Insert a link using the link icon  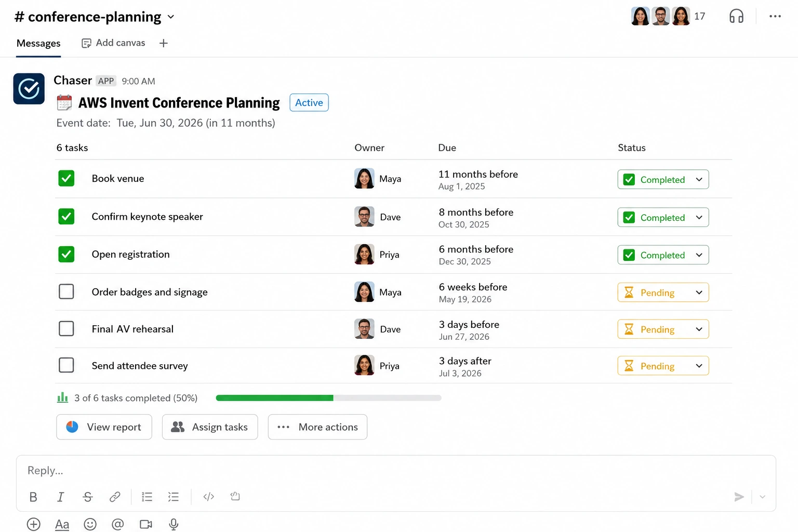pos(115,497)
